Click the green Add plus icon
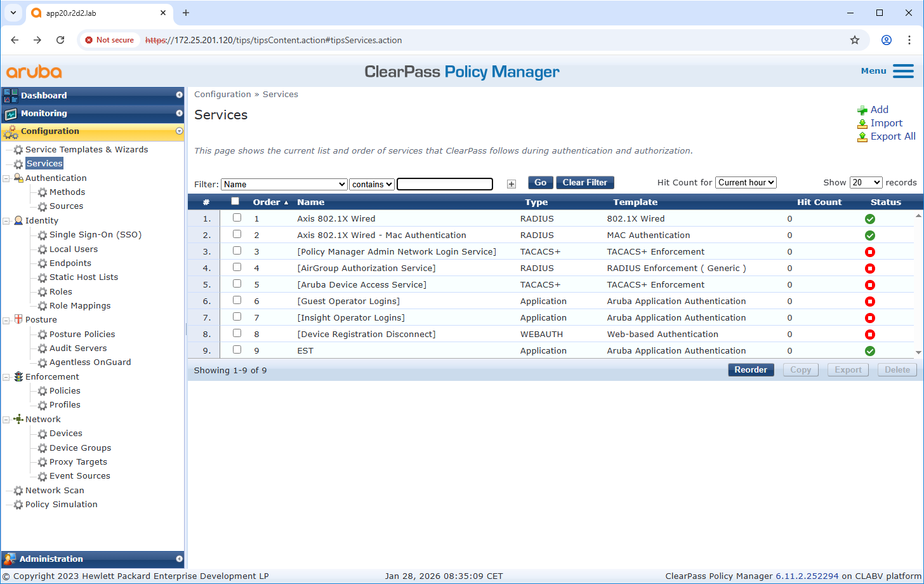The width and height of the screenshot is (924, 584). pyautogui.click(x=862, y=110)
